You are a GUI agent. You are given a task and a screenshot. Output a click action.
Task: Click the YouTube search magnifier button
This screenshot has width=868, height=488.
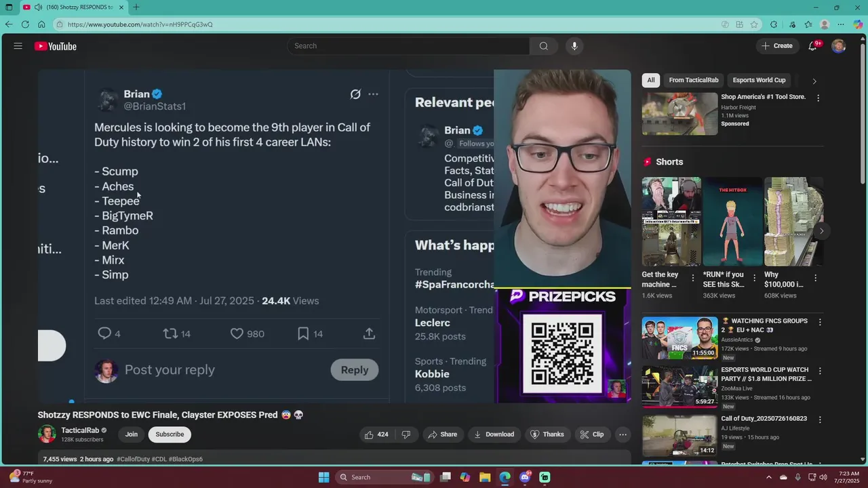coord(543,46)
